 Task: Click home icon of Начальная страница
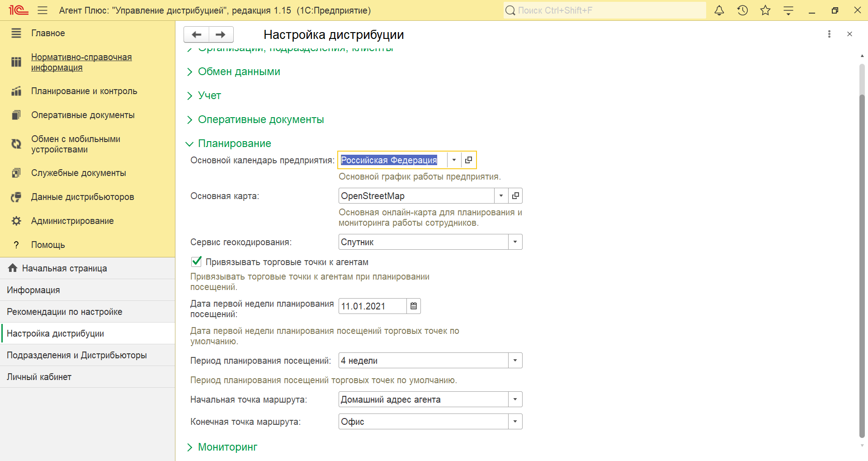[x=13, y=268]
